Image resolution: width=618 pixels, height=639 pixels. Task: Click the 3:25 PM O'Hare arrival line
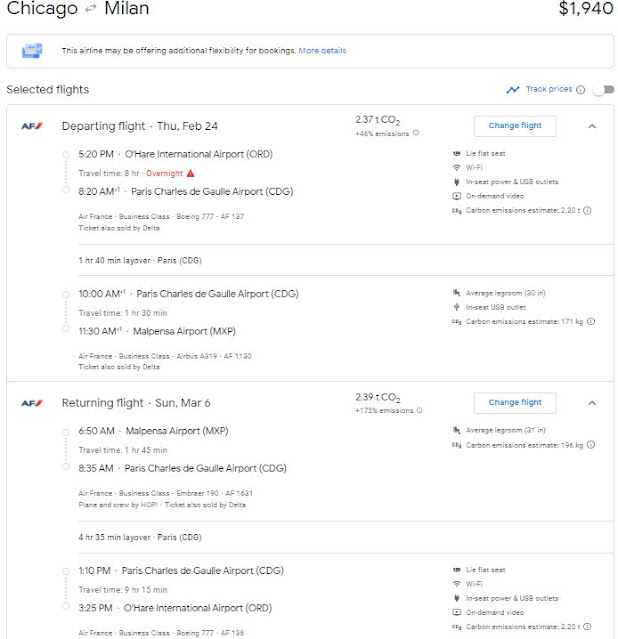pyautogui.click(x=175, y=608)
